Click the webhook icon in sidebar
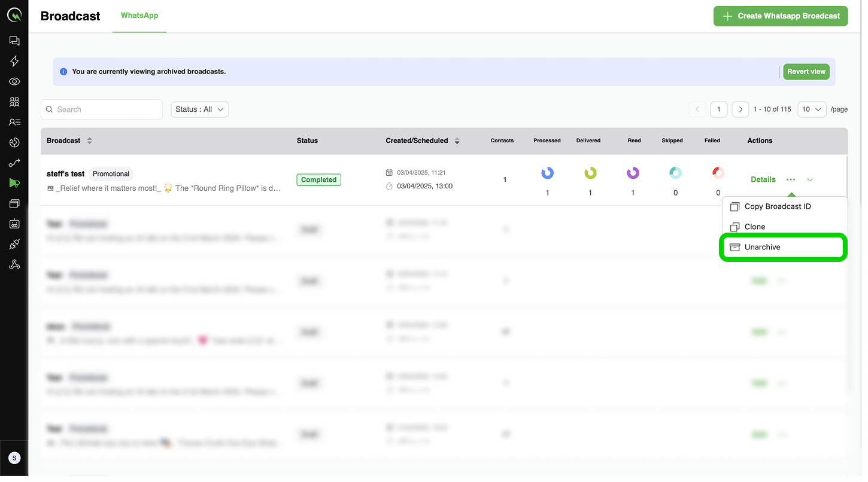The image size is (868, 482). click(x=14, y=264)
